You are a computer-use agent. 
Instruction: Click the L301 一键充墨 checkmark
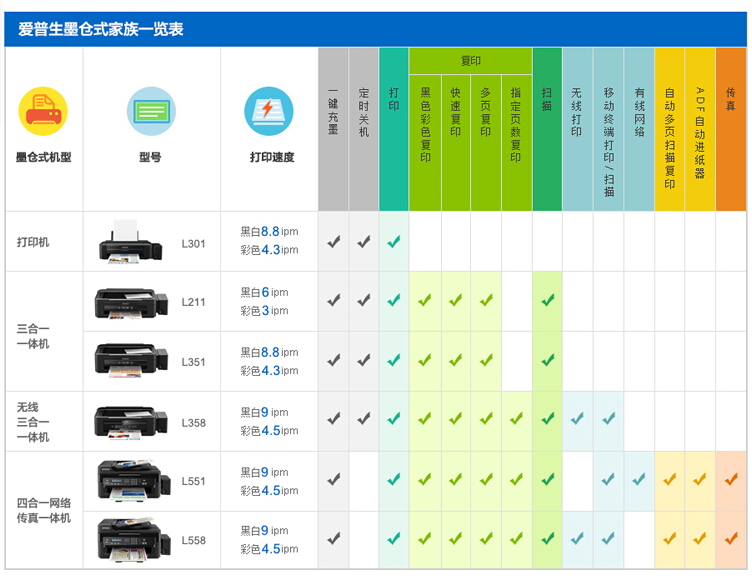(334, 242)
